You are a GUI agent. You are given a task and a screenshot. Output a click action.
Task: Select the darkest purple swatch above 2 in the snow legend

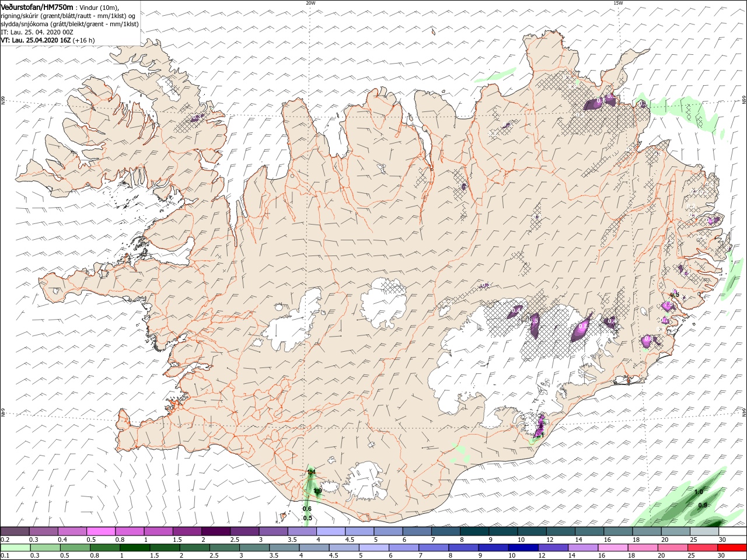click(x=215, y=531)
